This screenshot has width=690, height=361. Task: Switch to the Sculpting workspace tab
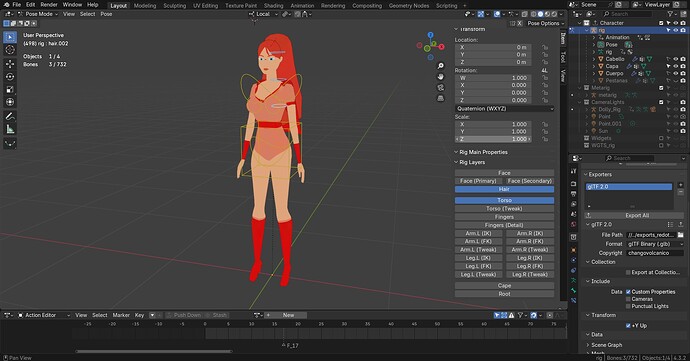point(175,6)
